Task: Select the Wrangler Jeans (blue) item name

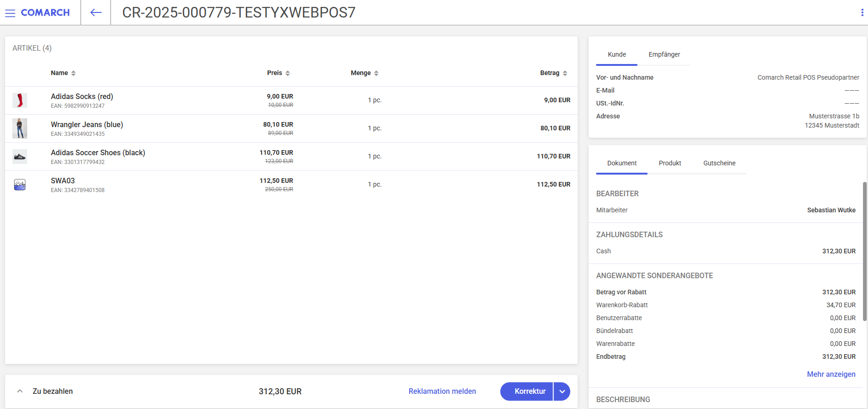Action: pyautogui.click(x=87, y=124)
